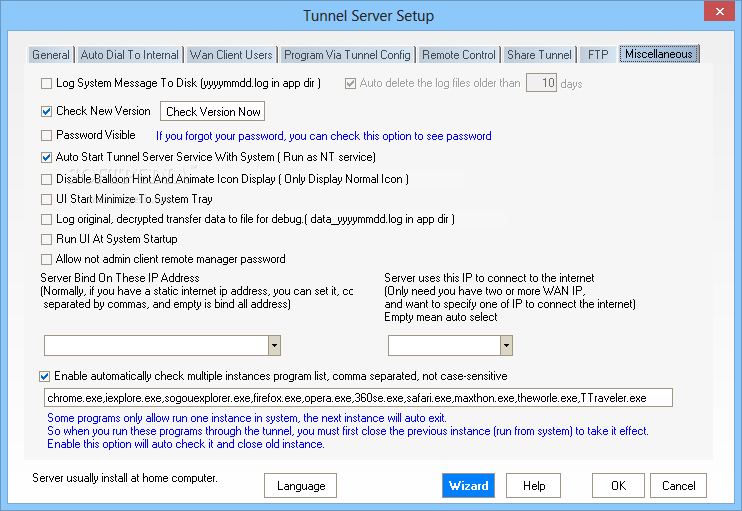Viewport: 742px width, 511px height.
Task: Enable Log System Message To Disk checkbox
Action: [x=47, y=84]
